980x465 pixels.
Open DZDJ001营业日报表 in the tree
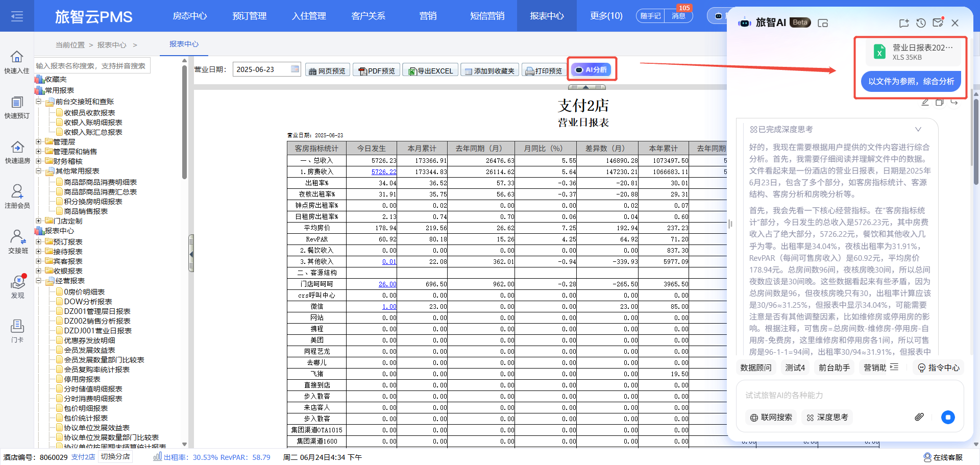[x=97, y=331]
